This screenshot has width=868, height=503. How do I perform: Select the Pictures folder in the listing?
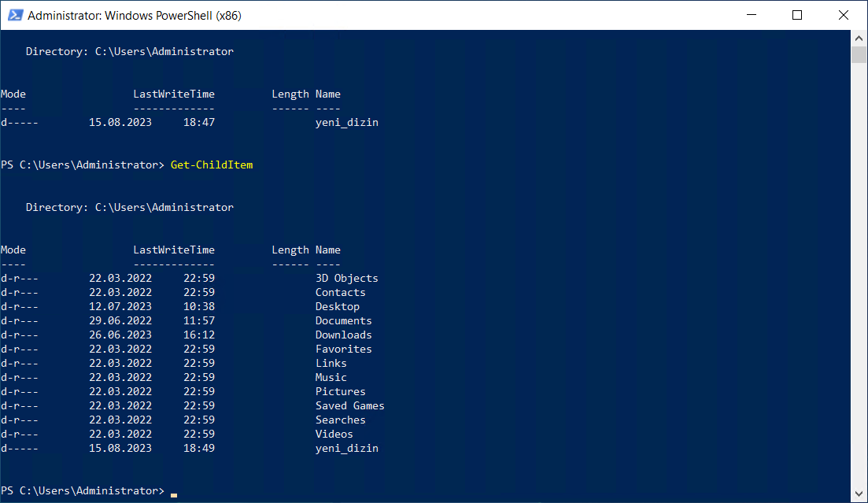340,391
